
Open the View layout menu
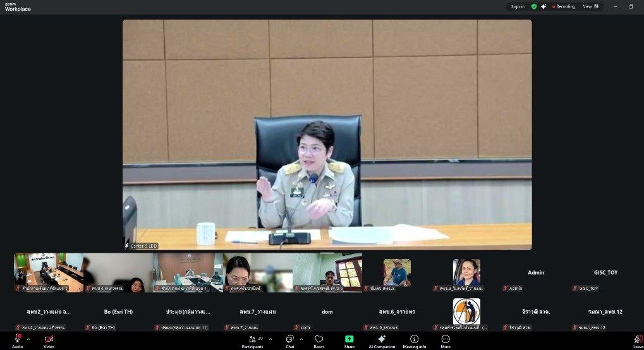590,6
